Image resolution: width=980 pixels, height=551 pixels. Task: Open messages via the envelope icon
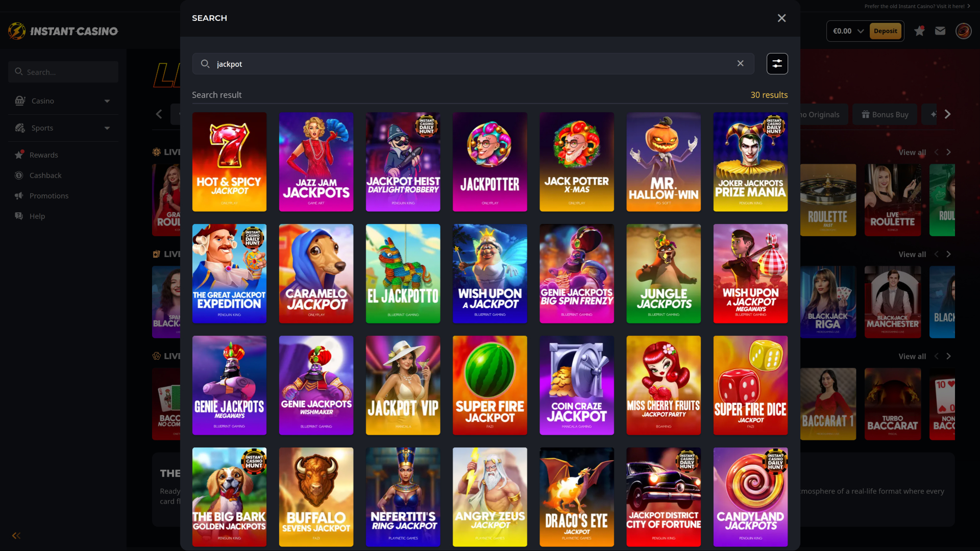[x=941, y=31]
